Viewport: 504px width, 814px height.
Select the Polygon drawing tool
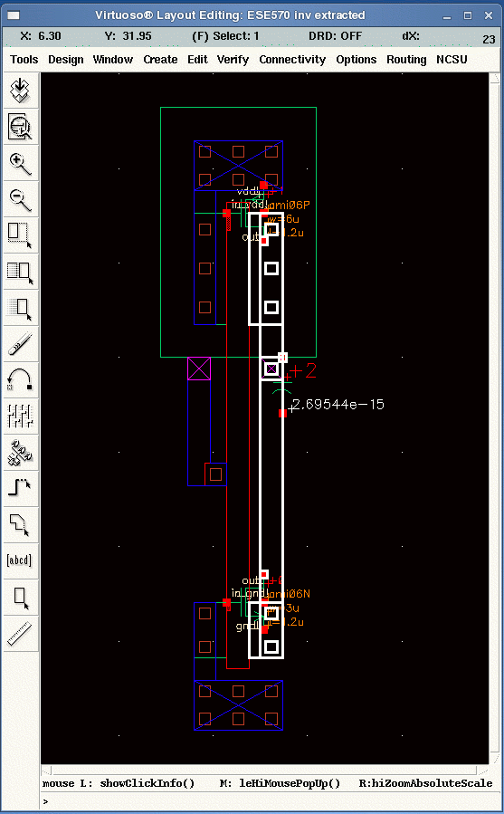coord(20,524)
